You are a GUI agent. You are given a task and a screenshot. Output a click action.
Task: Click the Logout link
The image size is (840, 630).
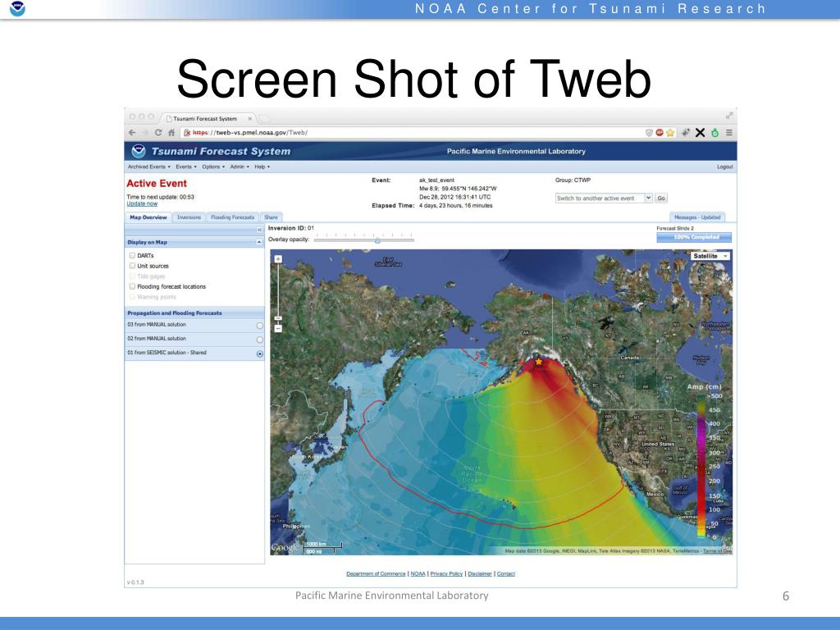pos(725,167)
